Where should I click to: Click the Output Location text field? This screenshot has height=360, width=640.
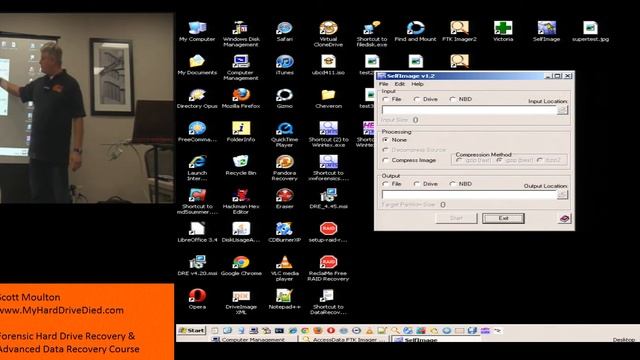(x=469, y=195)
